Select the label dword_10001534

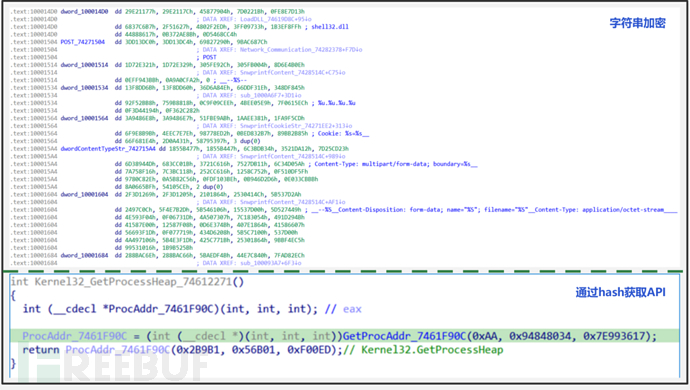[x=84, y=88]
